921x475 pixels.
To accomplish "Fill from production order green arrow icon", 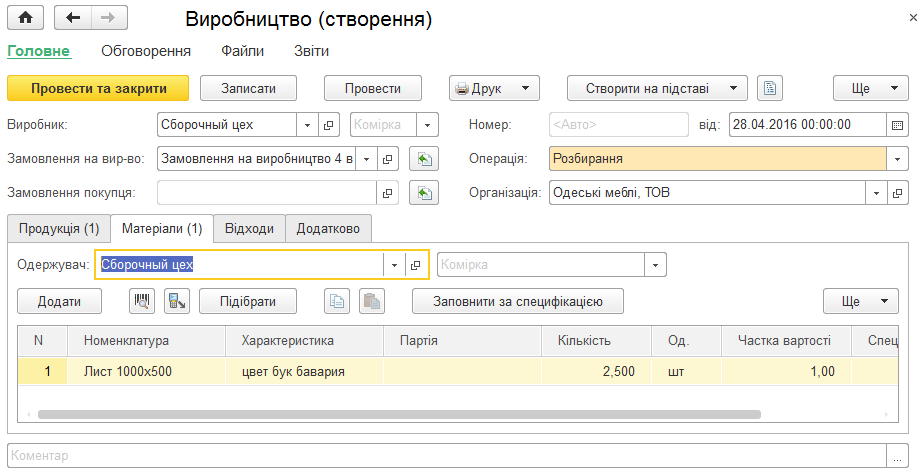I will point(424,159).
